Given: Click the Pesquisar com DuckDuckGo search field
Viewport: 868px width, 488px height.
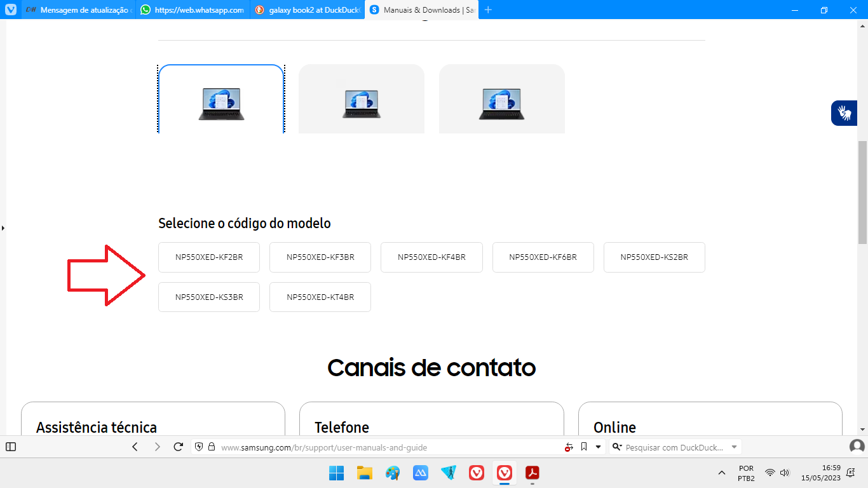Looking at the screenshot, I should [675, 447].
